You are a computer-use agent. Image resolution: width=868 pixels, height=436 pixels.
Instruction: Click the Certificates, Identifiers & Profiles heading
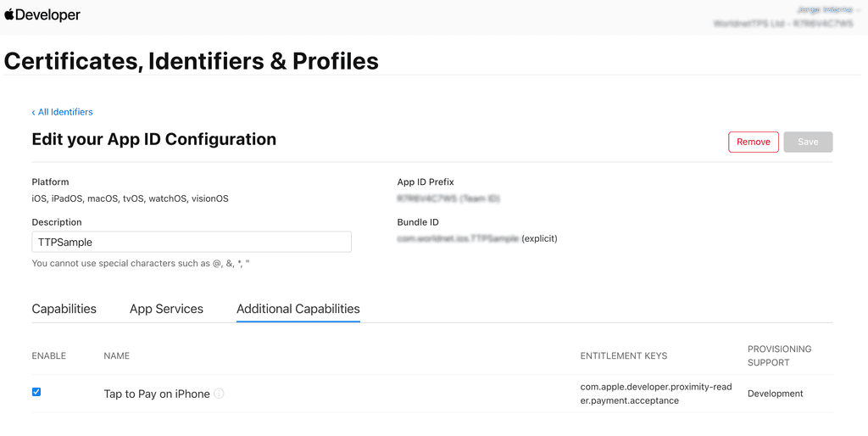(191, 61)
